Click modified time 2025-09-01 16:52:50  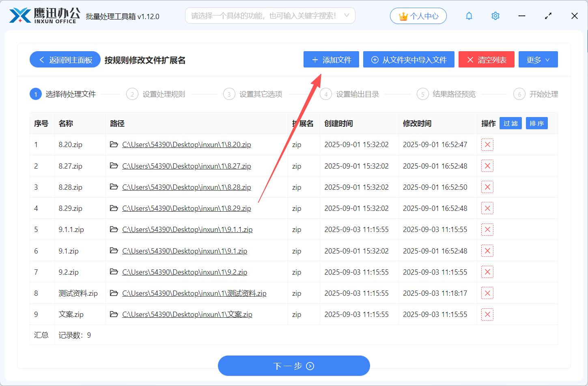tap(435, 187)
